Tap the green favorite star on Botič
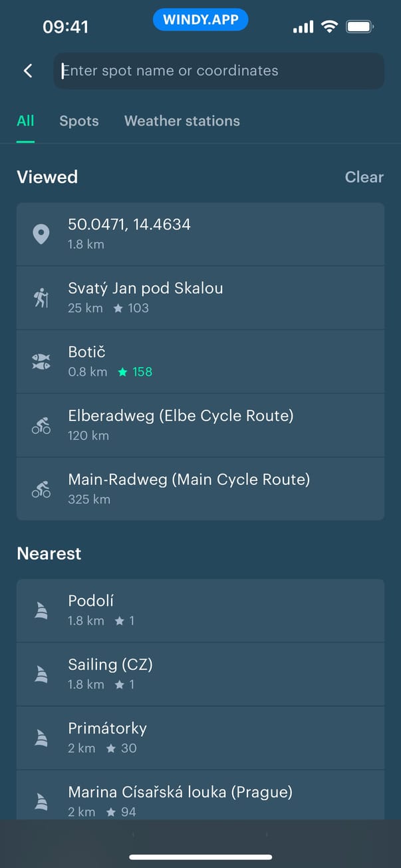Screen dimensions: 401x868 pos(122,372)
